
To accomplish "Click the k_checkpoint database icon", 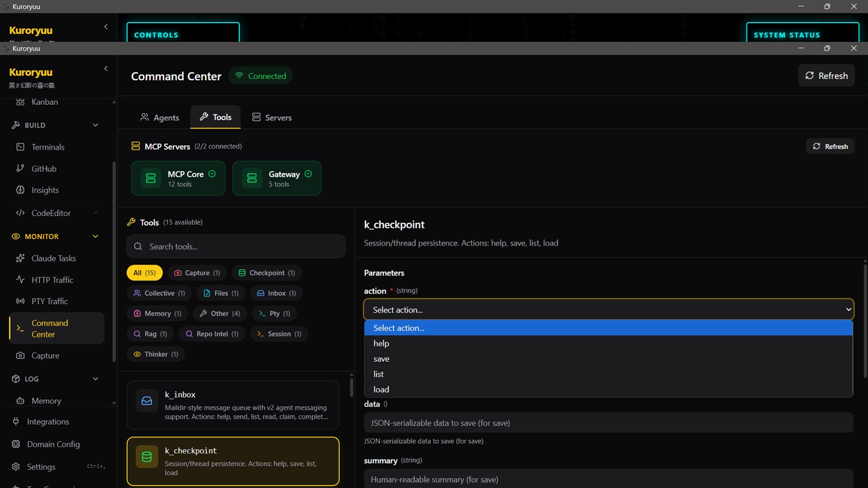I will coord(146,457).
